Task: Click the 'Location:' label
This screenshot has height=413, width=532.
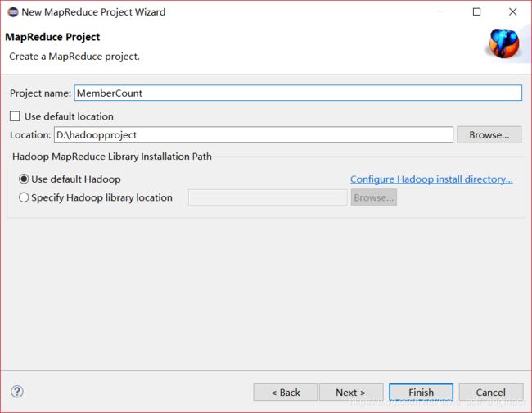Action: (x=30, y=135)
